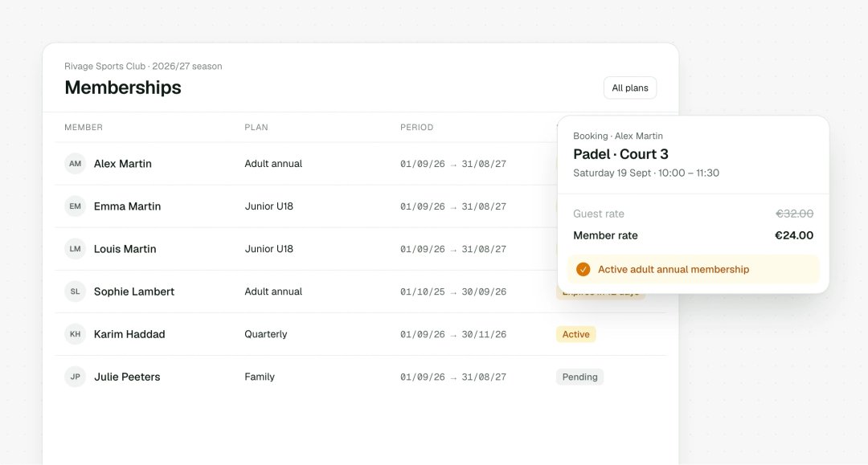Viewport: 868px width, 465px height.
Task: Select Julie Peeters' Pending status badge
Action: tap(579, 377)
